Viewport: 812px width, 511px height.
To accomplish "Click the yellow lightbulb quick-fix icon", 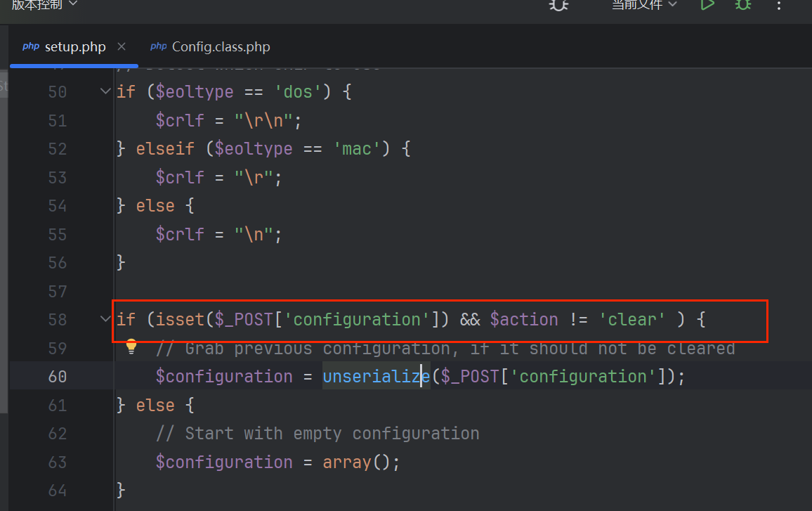I will [131, 346].
